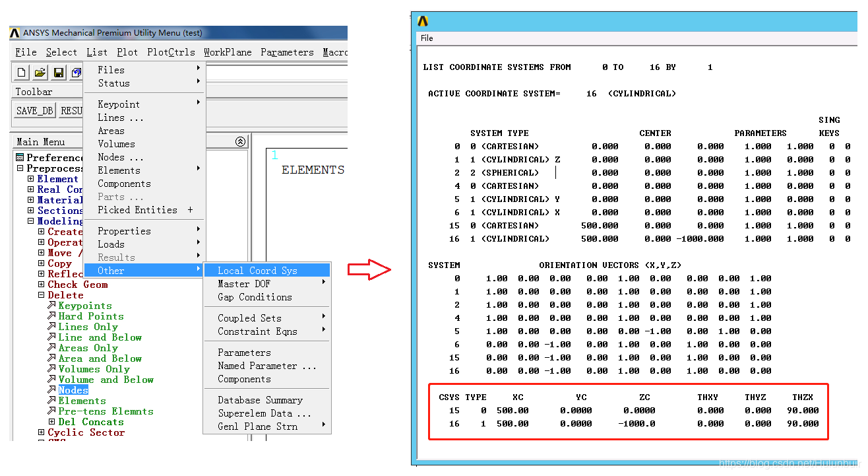868x476 pixels.
Task: Click arrow icon beside Area and Below
Action: click(51, 358)
